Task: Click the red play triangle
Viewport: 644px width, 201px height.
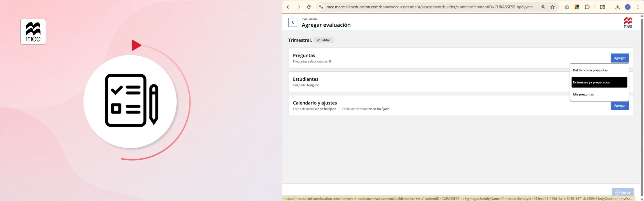Action: point(136,45)
